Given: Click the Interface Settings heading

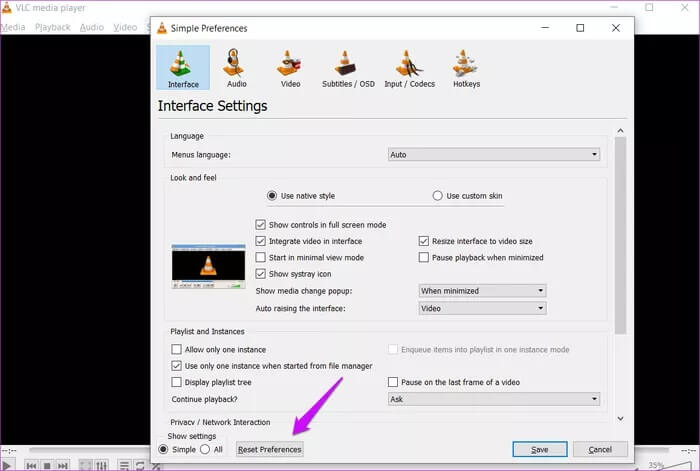Looking at the screenshot, I should [212, 106].
